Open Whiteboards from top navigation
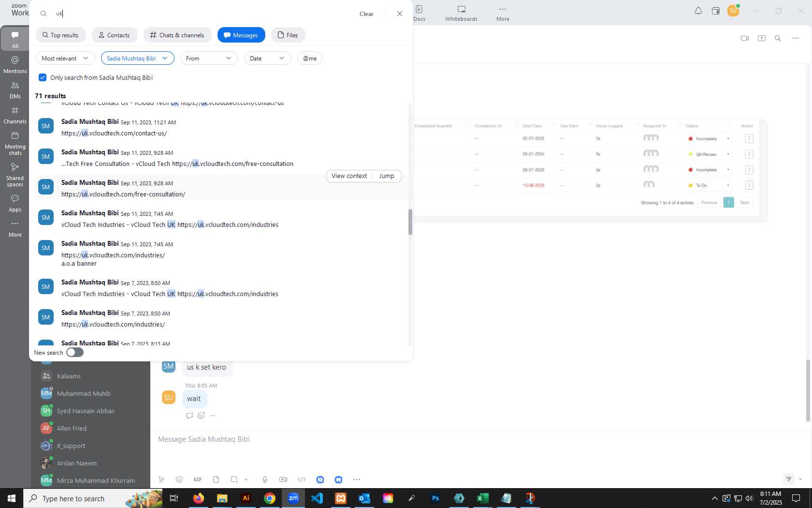Screen dimensions: 812x508 click(x=461, y=13)
